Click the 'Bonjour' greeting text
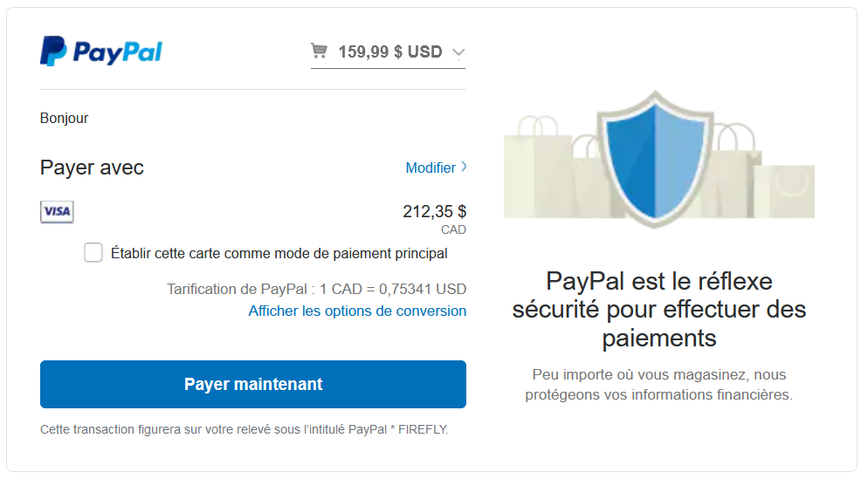The image size is (868, 479). coord(64,119)
